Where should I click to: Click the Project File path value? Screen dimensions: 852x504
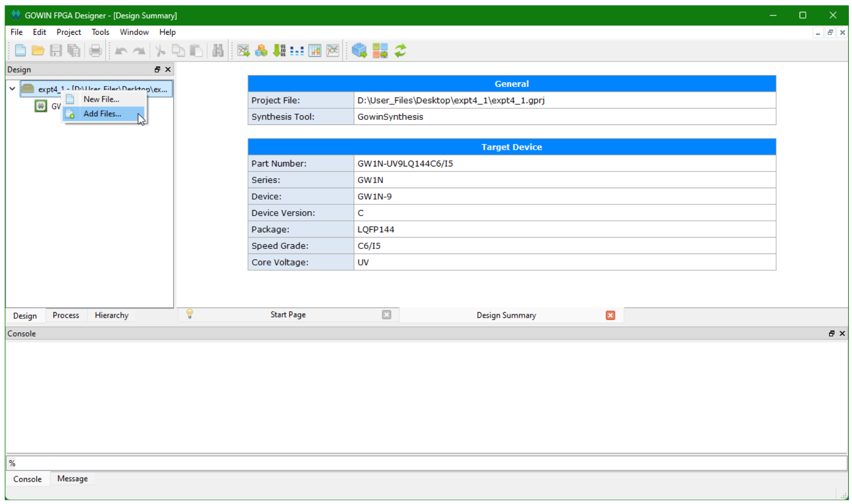pos(451,101)
